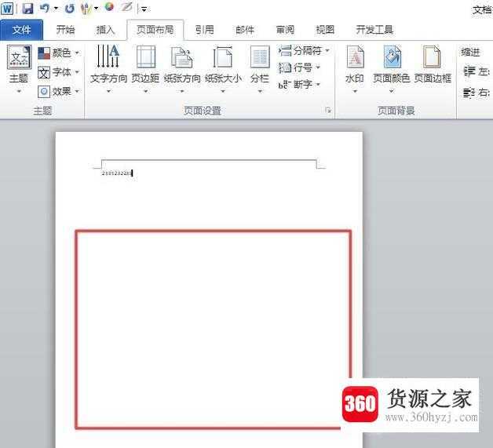Open 分隔符 breaks dropdown
493x448 pixels.
[304, 50]
